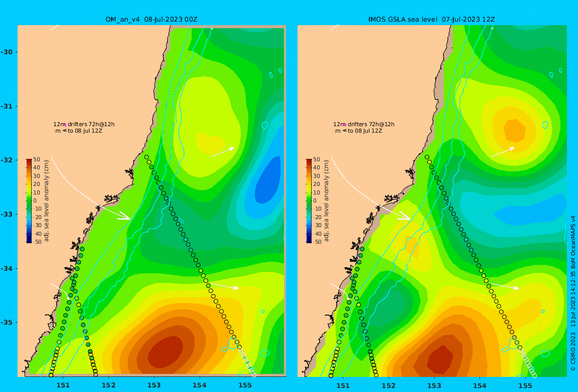Click longitude label 155 under the OM_an_v4 map
Screen dimensions: 578x392
coord(245,385)
